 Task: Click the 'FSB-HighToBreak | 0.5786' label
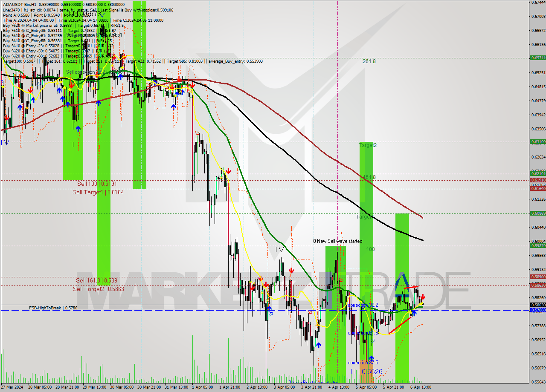(x=53, y=307)
